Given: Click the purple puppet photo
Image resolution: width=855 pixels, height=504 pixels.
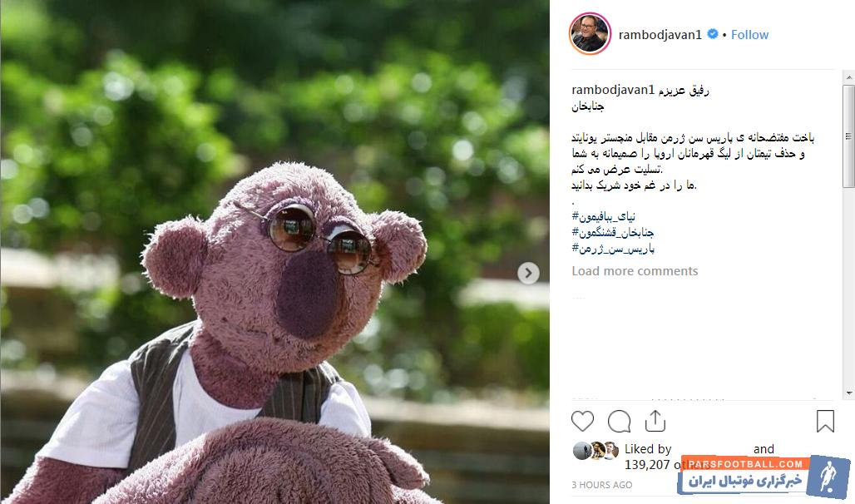Looking at the screenshot, I should (x=274, y=252).
